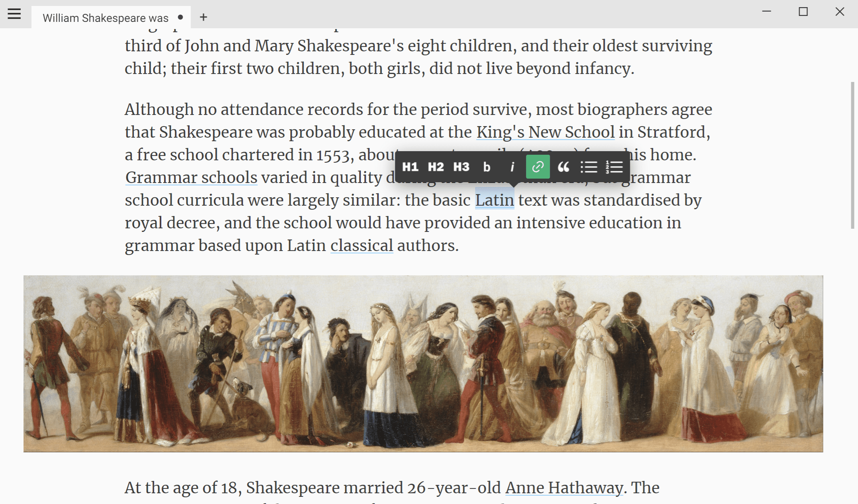Screen dimensions: 858x504
Task: Open the hamburger menu
Action: point(14,14)
